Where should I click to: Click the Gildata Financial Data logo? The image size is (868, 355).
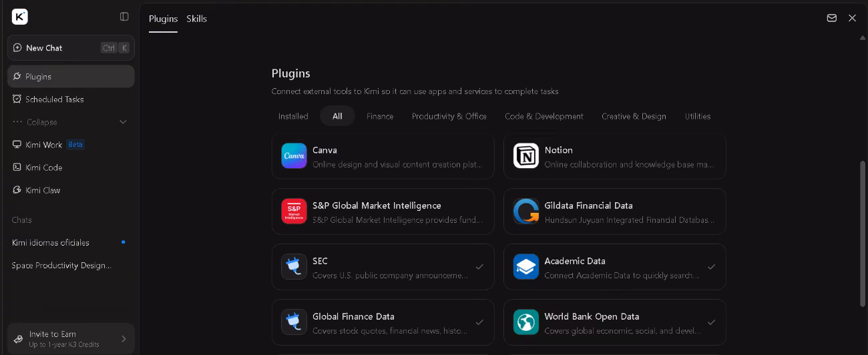[526, 211]
